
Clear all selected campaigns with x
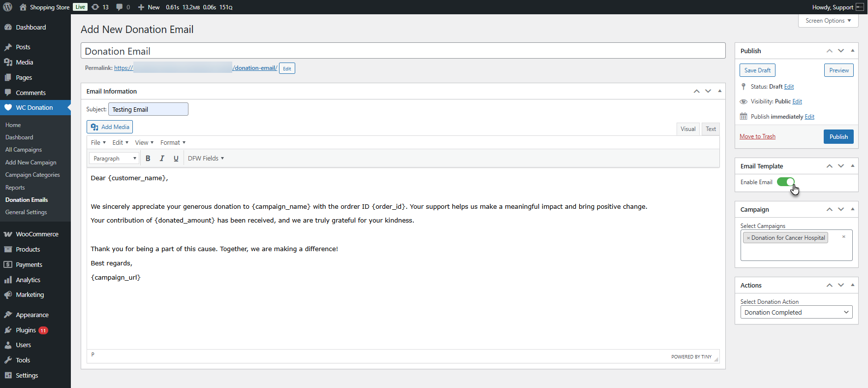click(x=843, y=237)
